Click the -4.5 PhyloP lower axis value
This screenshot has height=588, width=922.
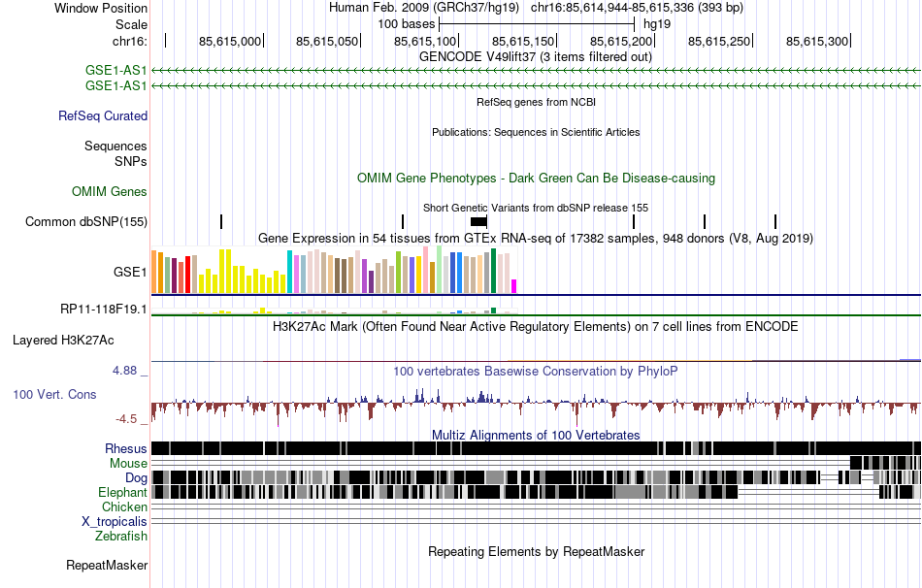(126, 419)
